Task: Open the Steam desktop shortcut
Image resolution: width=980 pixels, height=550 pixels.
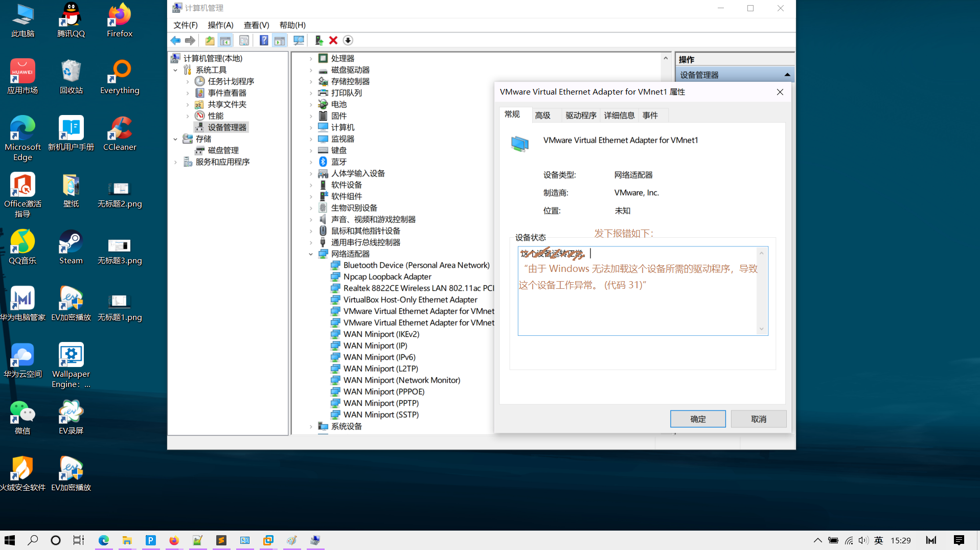Action: (71, 247)
